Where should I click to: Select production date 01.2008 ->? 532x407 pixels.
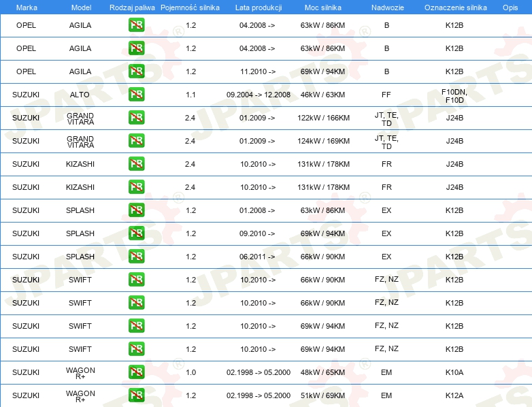257,210
